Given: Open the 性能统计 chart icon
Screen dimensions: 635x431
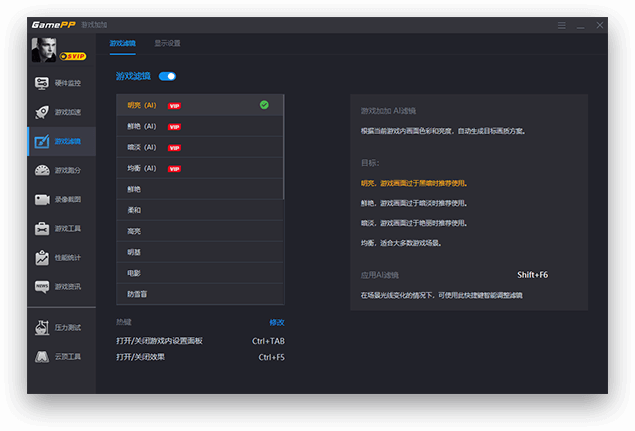Looking at the screenshot, I should coord(42,257).
